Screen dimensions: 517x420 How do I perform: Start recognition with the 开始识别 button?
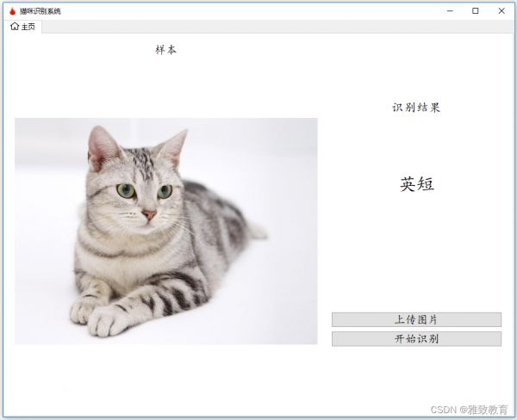click(416, 339)
